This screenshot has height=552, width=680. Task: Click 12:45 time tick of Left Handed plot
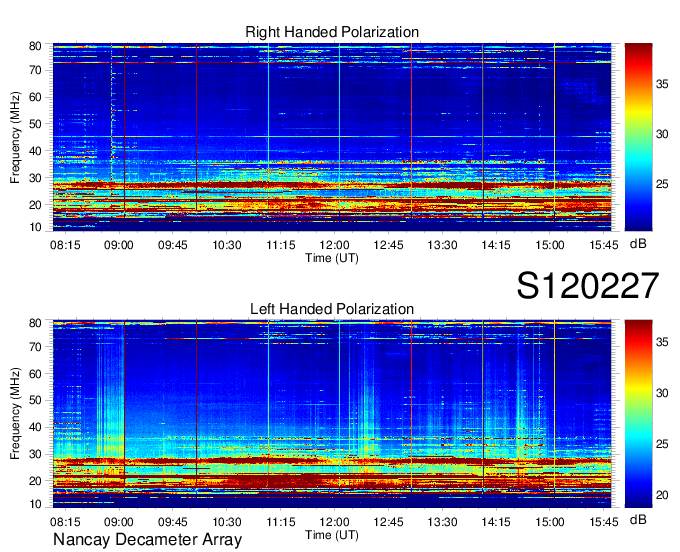tap(388, 522)
